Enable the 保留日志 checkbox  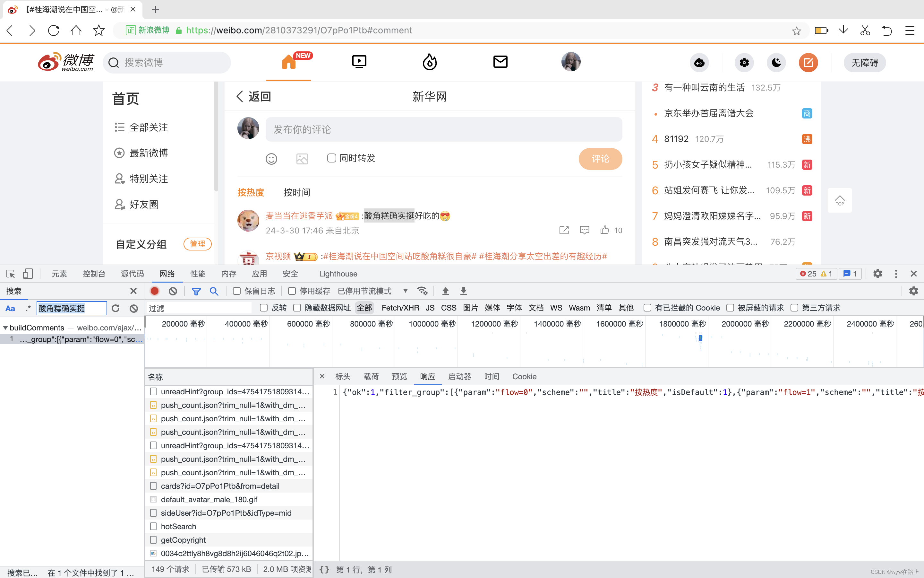pyautogui.click(x=237, y=291)
